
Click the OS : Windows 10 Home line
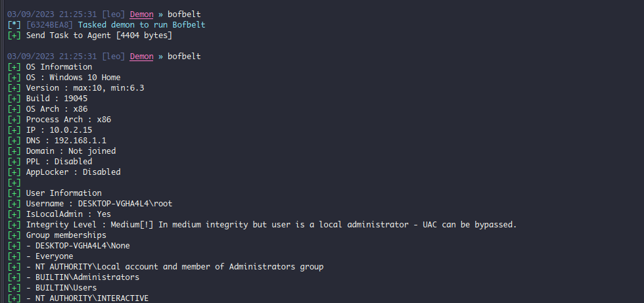coord(73,78)
